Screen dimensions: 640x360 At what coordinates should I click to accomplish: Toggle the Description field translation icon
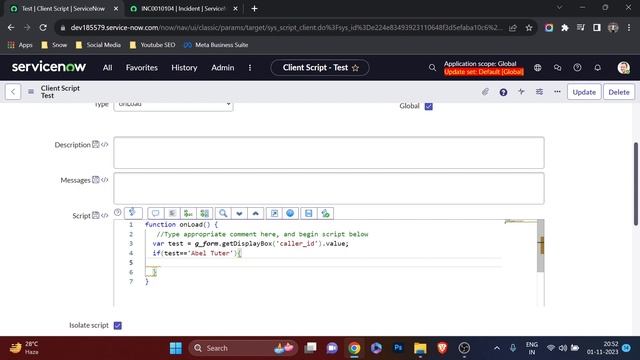pos(96,144)
